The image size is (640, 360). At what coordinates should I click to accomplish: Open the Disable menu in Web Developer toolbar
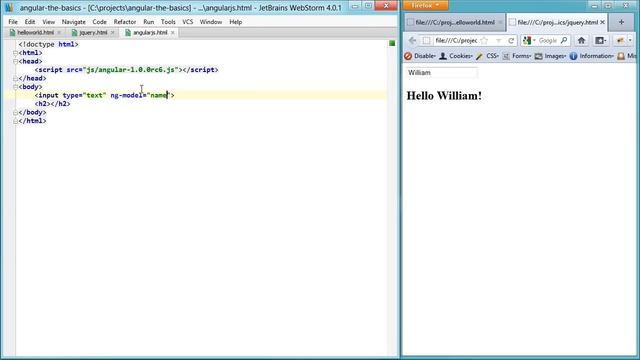[420, 56]
